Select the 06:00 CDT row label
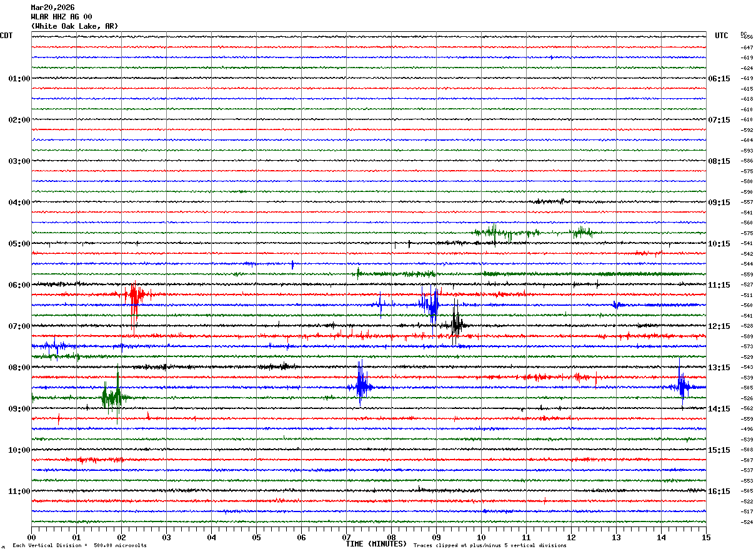756x554 pixels. tap(19, 285)
